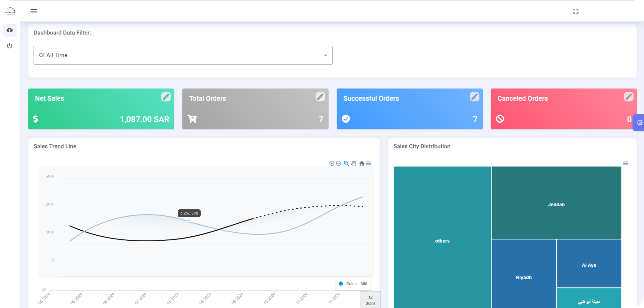This screenshot has height=308, width=644.
Task: Click the ban icon on Canceled Orders
Action: 500,119
